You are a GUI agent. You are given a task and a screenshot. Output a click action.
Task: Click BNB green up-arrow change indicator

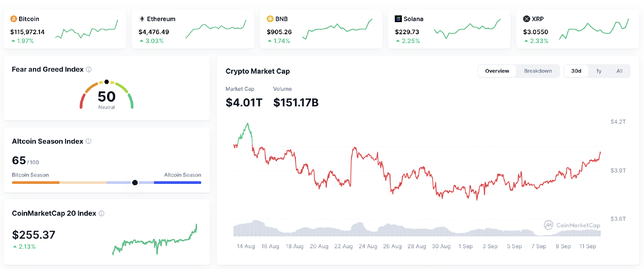click(x=270, y=41)
